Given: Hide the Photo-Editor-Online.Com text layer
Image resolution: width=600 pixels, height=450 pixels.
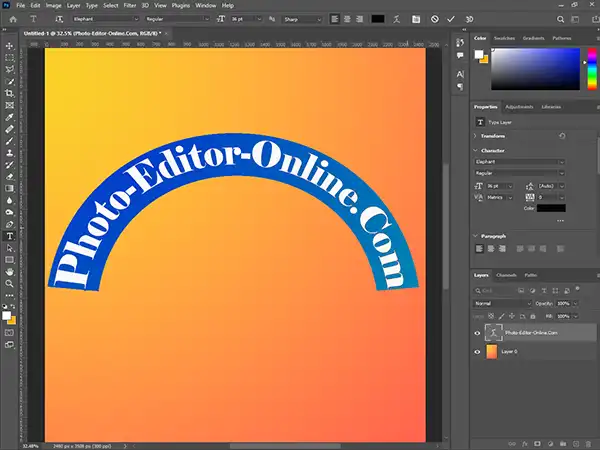Looking at the screenshot, I should pyautogui.click(x=477, y=333).
